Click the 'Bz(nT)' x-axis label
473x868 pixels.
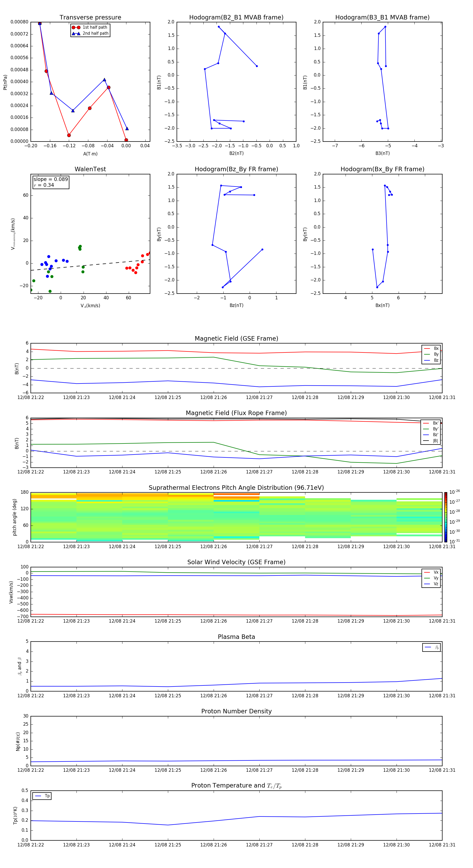tap(236, 305)
